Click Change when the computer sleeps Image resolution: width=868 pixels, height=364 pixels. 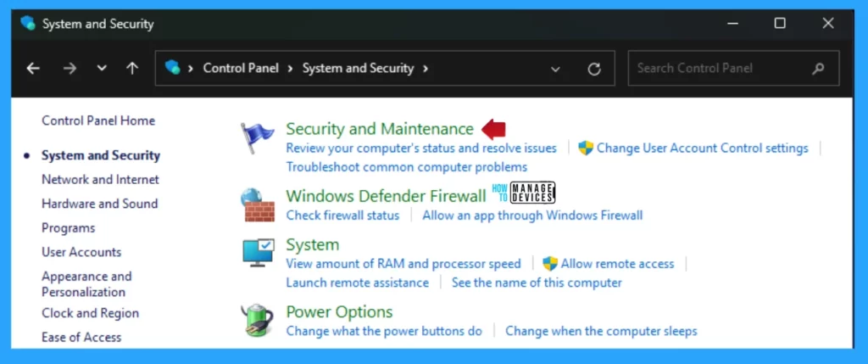coord(601,331)
